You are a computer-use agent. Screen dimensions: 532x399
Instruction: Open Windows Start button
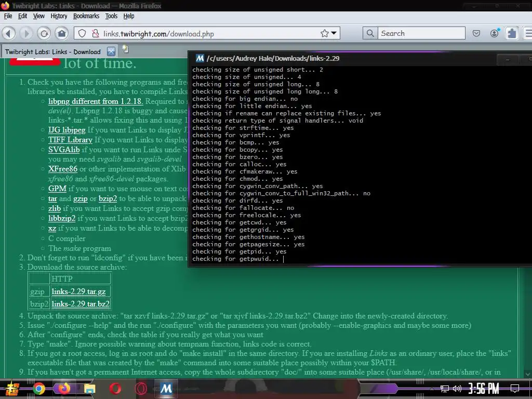pyautogui.click(x=12, y=389)
